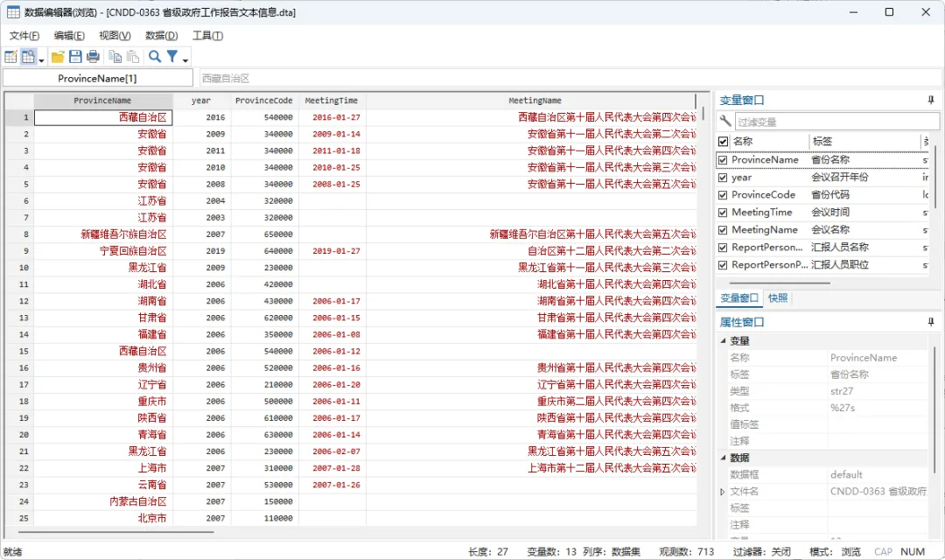Image resolution: width=945 pixels, height=560 pixels.
Task: Copy selection using copy icon
Action: coord(115,57)
